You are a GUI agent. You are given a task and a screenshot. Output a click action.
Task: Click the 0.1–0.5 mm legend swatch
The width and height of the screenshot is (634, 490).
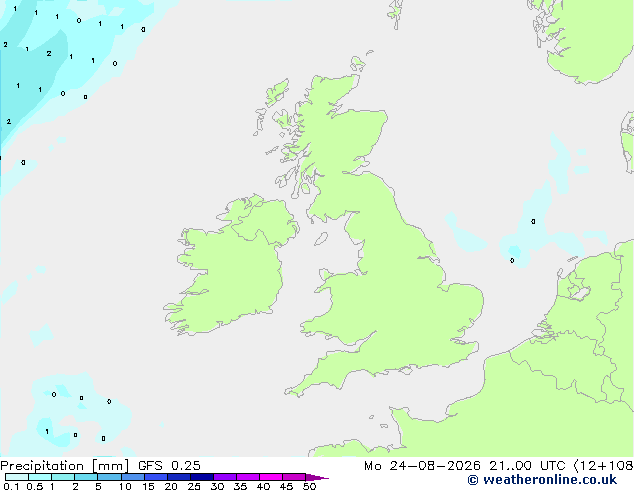point(17,477)
